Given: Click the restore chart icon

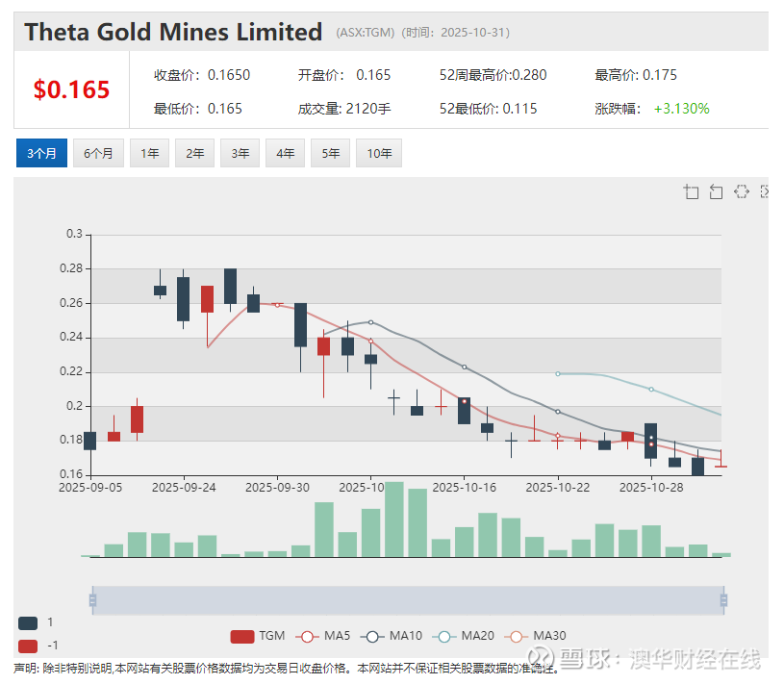Looking at the screenshot, I should point(742,191).
